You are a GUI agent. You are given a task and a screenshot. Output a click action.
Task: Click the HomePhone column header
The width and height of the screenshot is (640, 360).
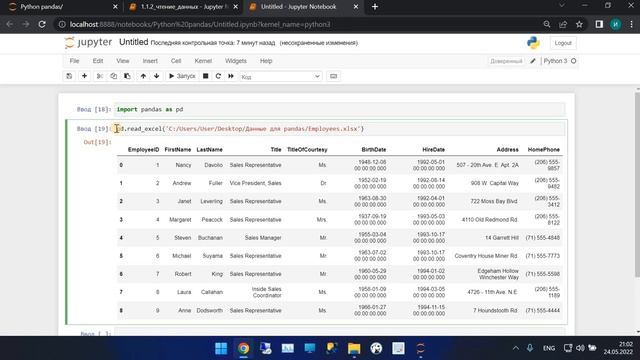click(544, 150)
